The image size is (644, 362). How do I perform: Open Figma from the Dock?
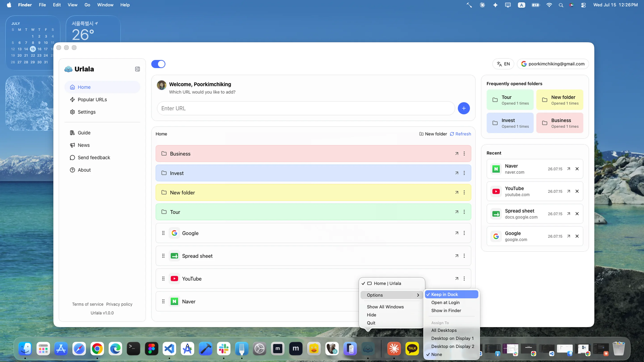click(x=151, y=349)
